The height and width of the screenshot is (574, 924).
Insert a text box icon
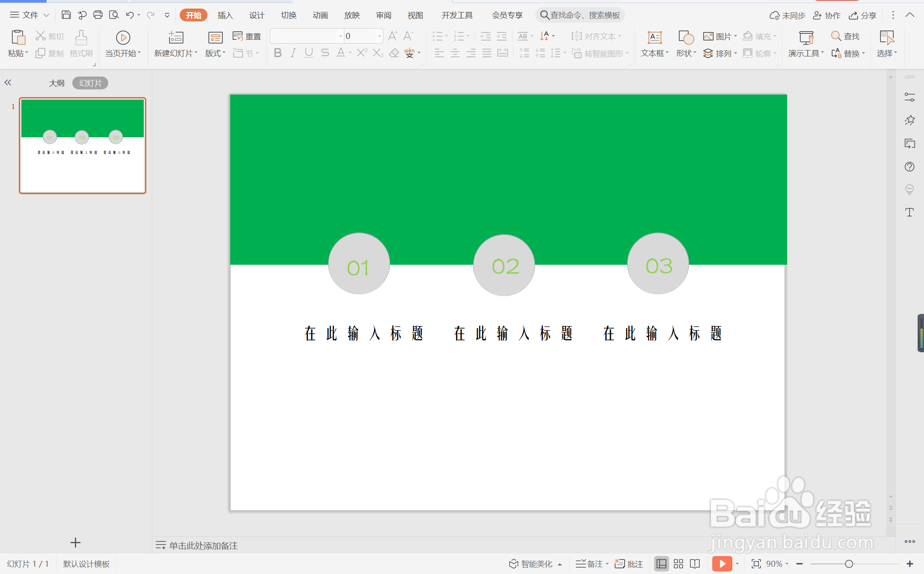[654, 38]
